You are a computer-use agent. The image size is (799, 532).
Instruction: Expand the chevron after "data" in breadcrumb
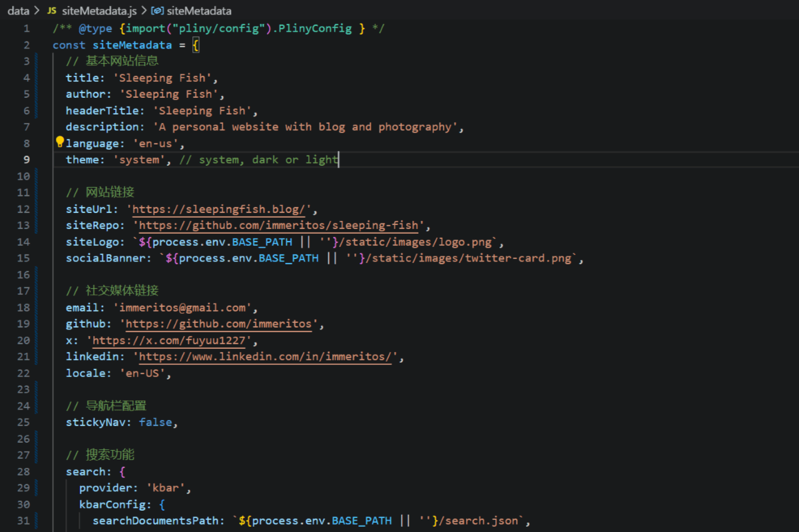pyautogui.click(x=37, y=11)
